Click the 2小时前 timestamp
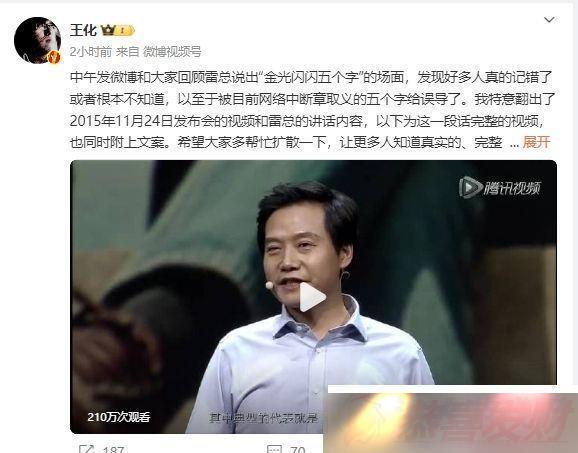This screenshot has height=453, width=578. 91,52
